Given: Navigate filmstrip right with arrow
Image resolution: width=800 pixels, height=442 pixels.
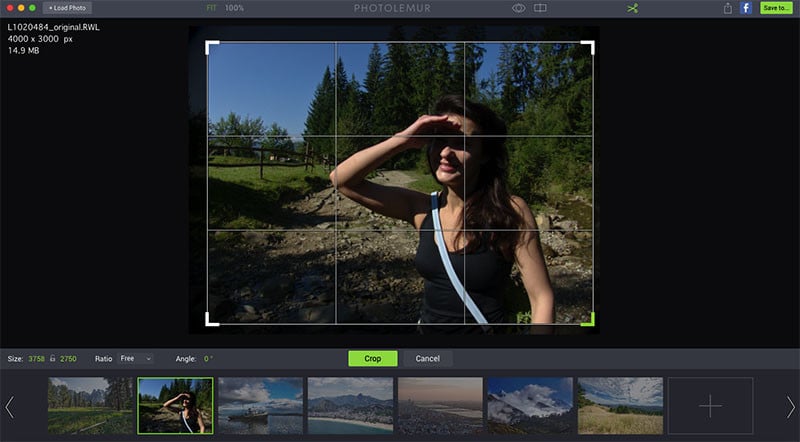Looking at the screenshot, I should (790, 407).
